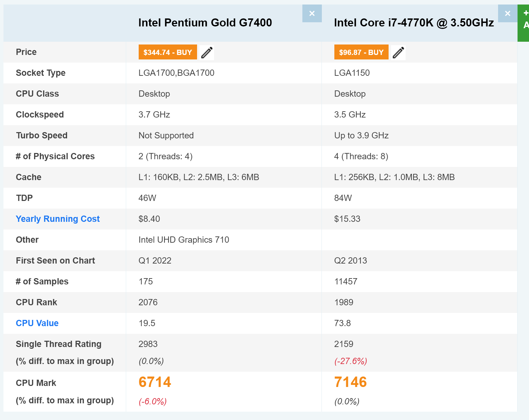Click the $96.87 - BUY button
This screenshot has width=529, height=420.
coord(361,52)
